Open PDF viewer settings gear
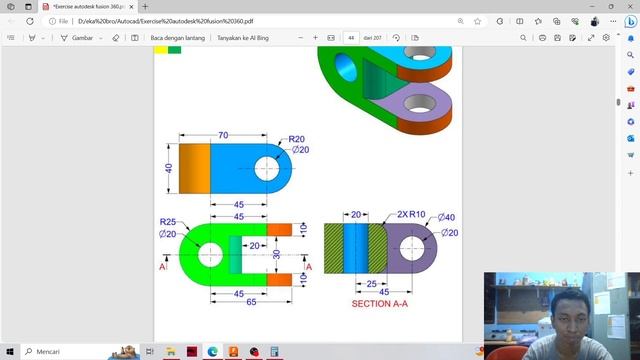The height and width of the screenshot is (360, 640). (x=606, y=38)
